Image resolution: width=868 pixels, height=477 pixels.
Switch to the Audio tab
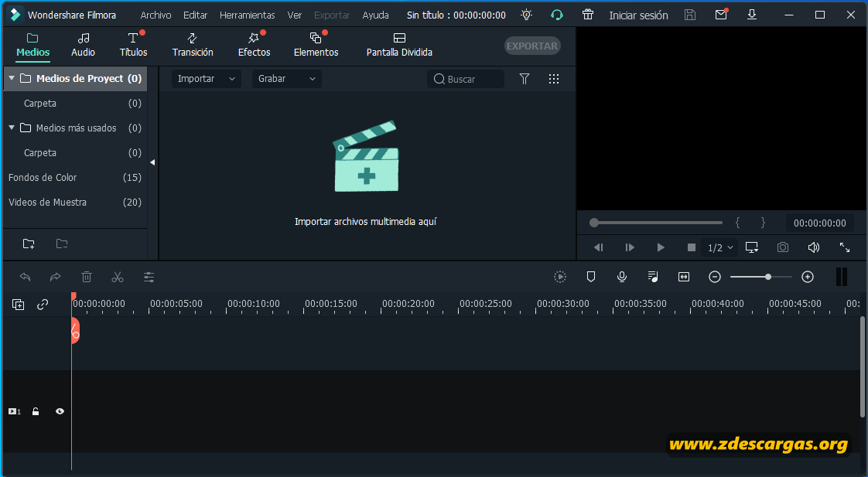[83, 45]
